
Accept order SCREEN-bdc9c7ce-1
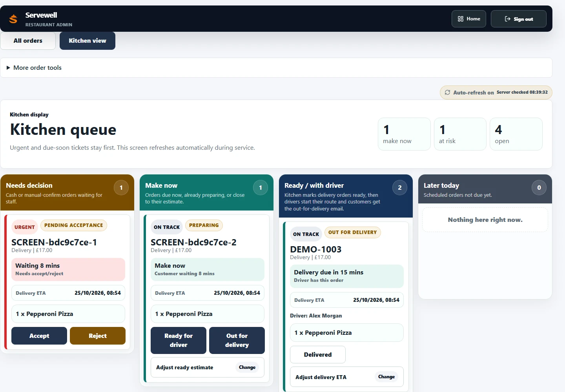tap(39, 336)
